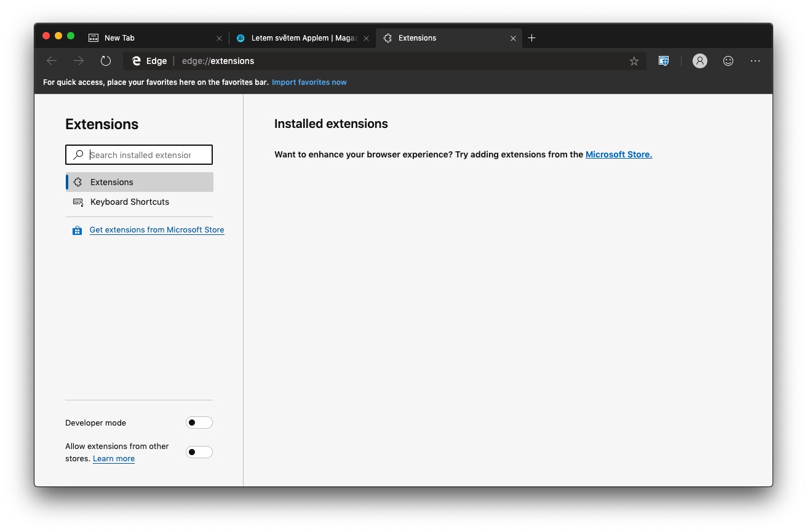Click the search magnifier icon
Screen dimensions: 807x532
coord(78,155)
